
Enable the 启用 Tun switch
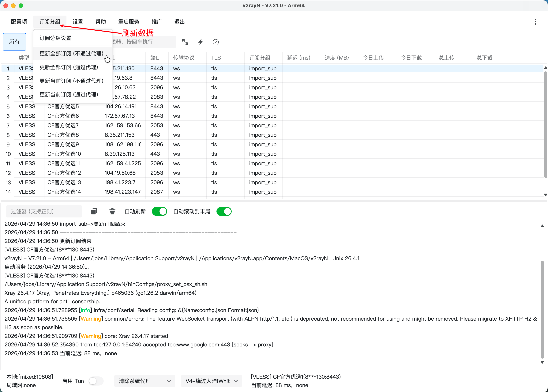96,381
